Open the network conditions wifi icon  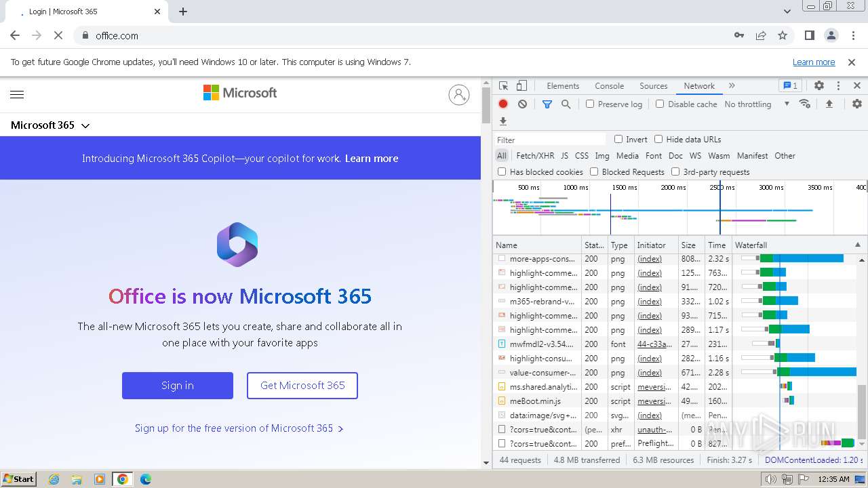tap(805, 104)
